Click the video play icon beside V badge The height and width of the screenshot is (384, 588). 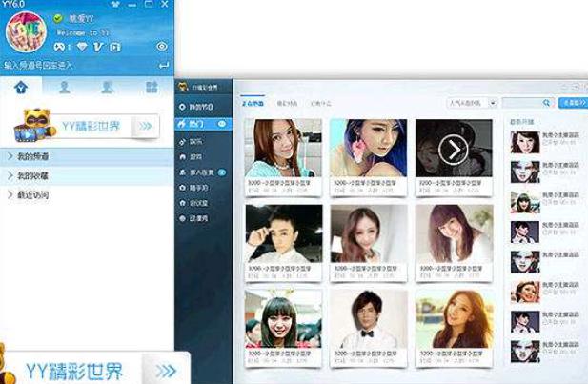click(x=115, y=48)
